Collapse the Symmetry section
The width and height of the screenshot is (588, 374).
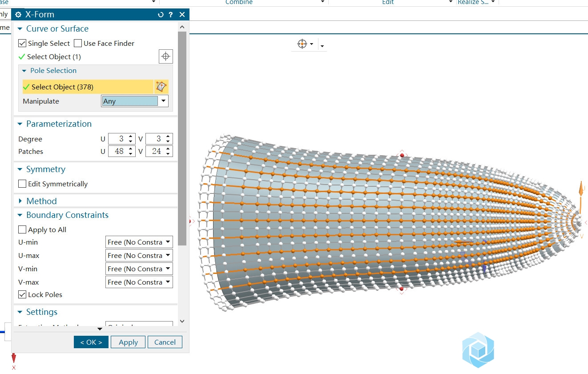(x=20, y=169)
